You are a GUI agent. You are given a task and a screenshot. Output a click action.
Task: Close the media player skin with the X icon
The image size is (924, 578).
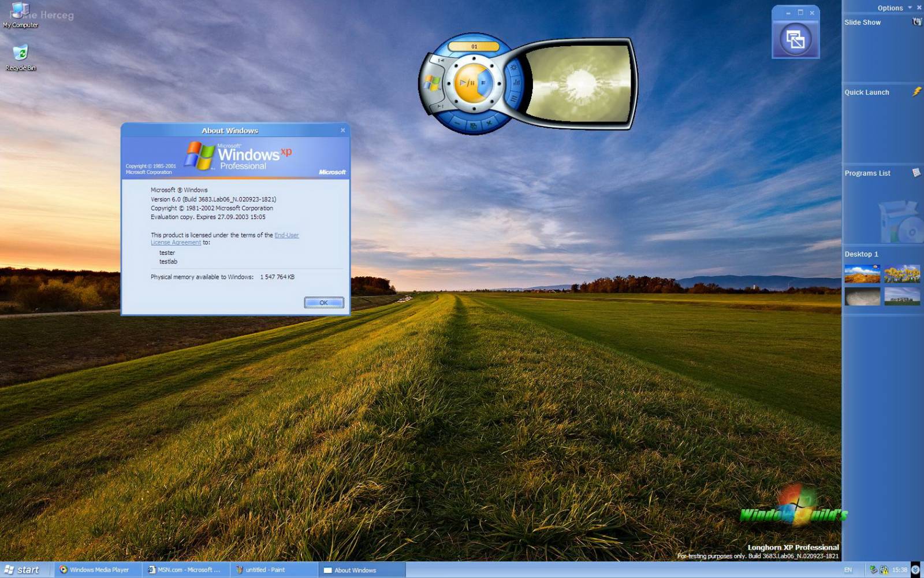(489, 123)
